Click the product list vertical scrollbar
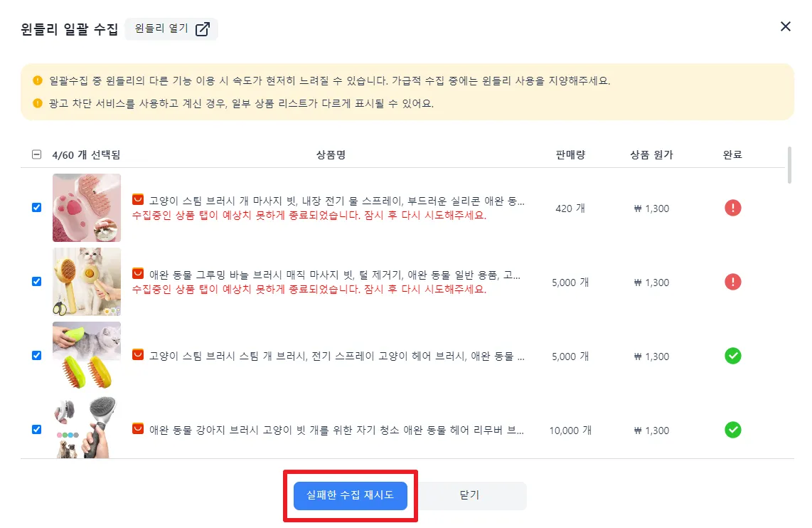Screen dimensions: 812x528 tap(789, 165)
